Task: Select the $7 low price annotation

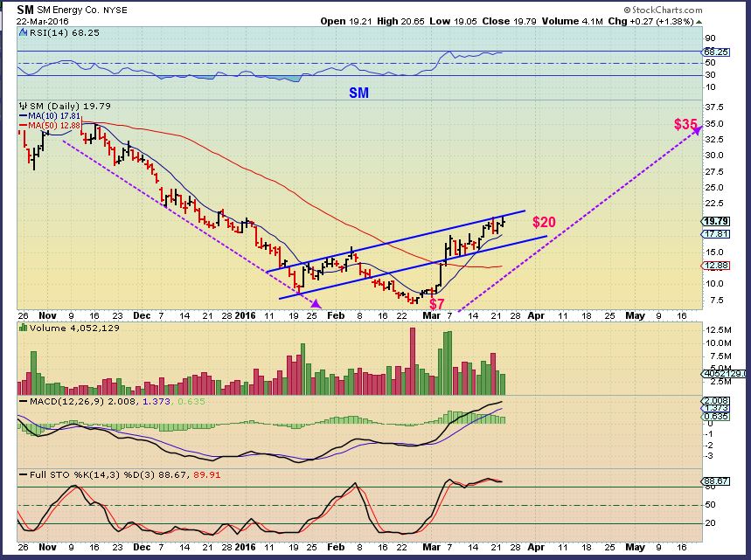Action: [437, 302]
